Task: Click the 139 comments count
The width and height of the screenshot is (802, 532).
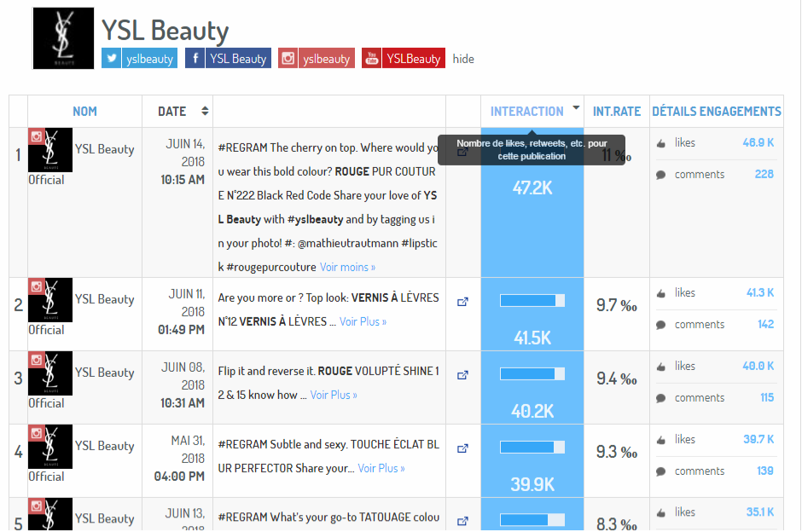Action: (765, 471)
